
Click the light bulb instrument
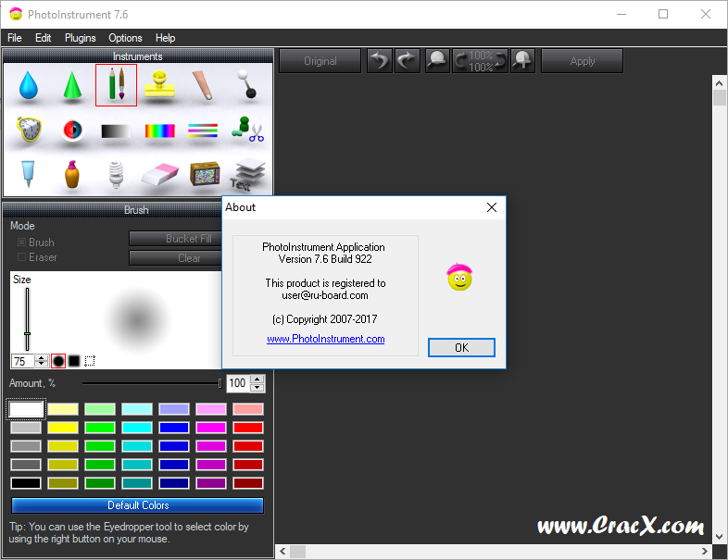click(x=116, y=173)
